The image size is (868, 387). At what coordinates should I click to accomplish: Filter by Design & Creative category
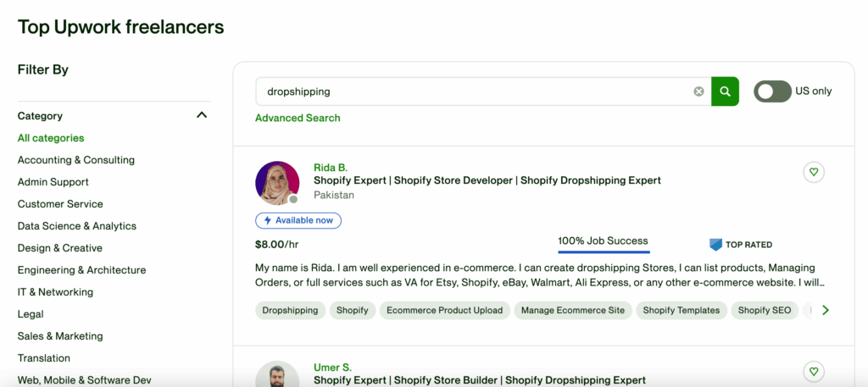tap(60, 248)
